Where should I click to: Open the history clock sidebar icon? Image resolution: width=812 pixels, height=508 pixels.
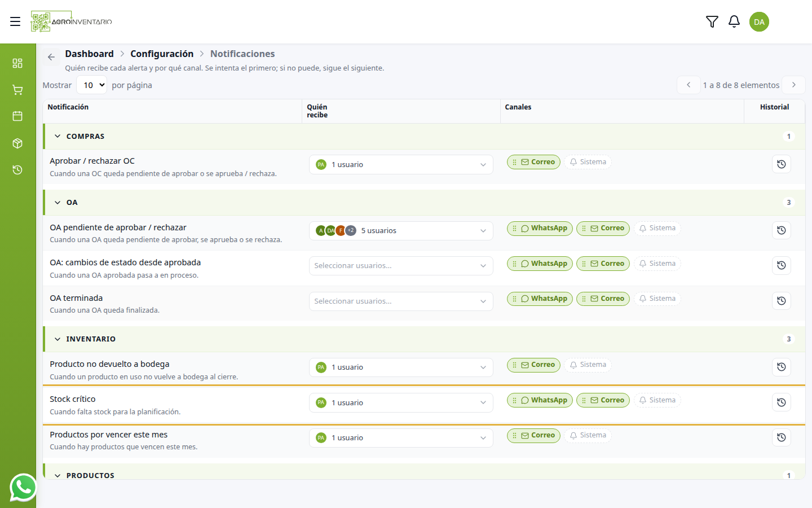point(17,170)
